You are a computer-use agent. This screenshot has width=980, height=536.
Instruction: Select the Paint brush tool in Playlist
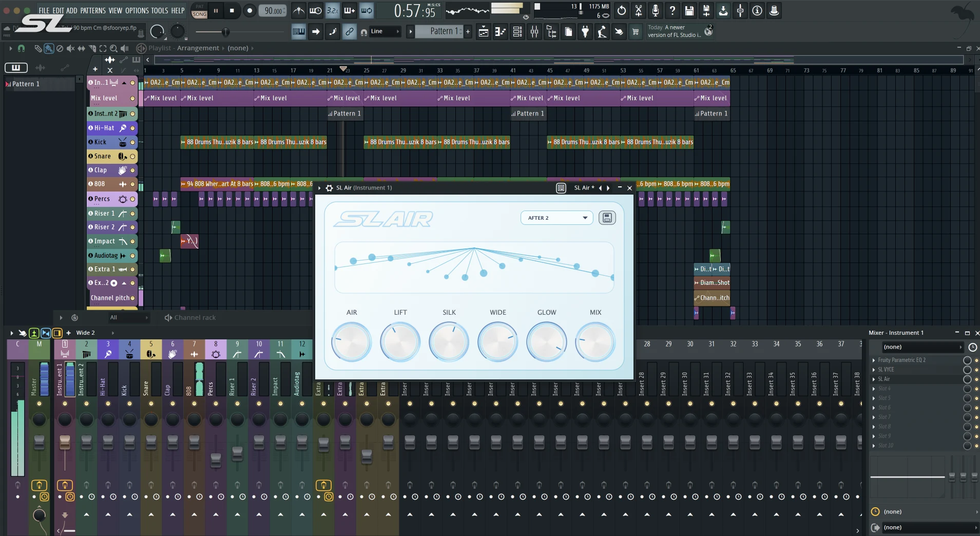pos(49,48)
